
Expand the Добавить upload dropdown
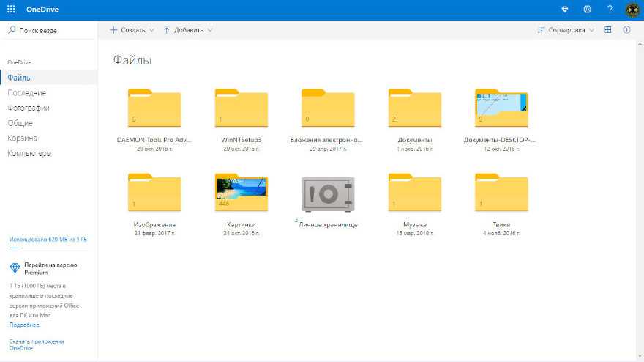pos(188,30)
